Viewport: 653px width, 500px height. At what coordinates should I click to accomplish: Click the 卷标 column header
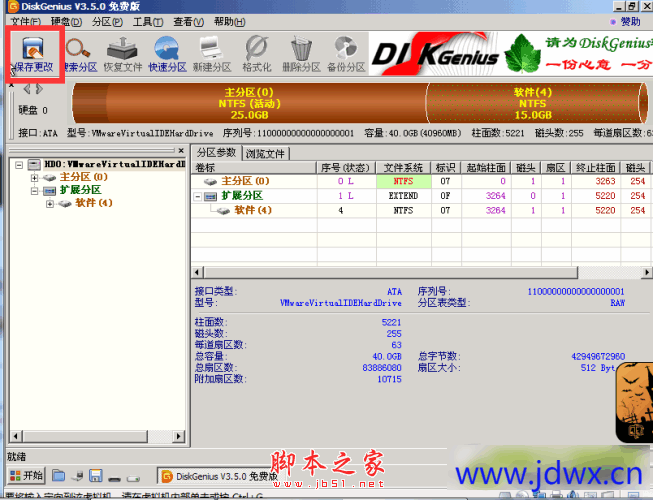point(254,168)
